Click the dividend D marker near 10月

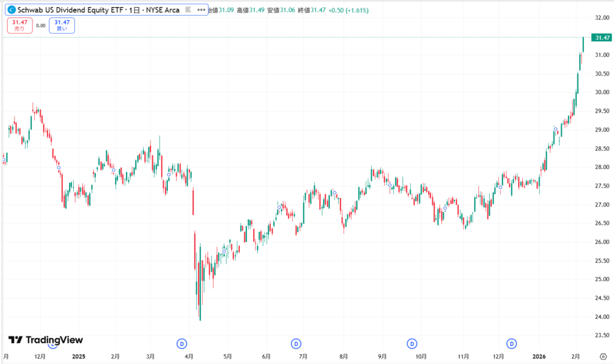point(412,344)
